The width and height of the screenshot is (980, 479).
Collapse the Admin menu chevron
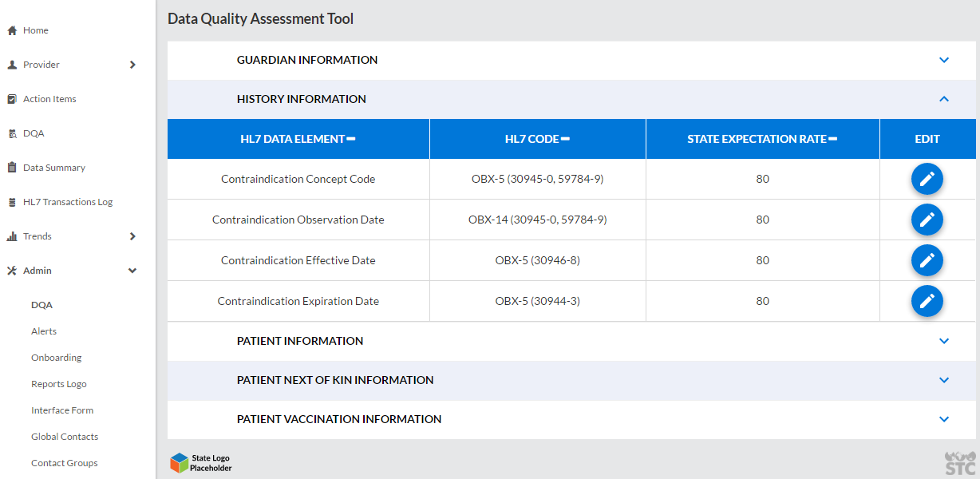(132, 271)
